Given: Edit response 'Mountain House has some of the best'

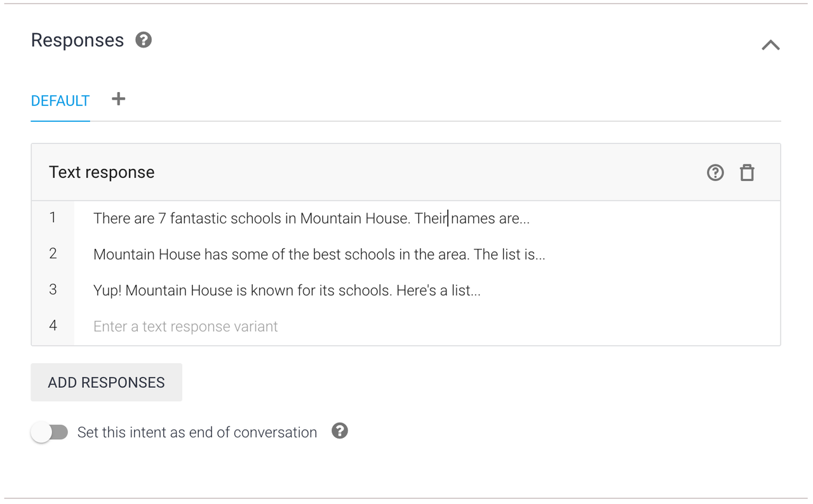Looking at the screenshot, I should pyautogui.click(x=427, y=255).
